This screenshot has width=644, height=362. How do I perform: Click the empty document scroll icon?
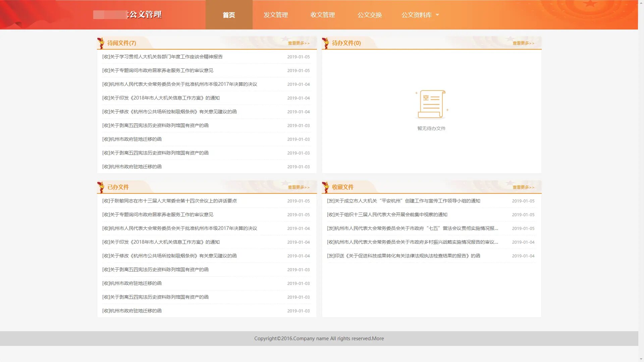point(431,104)
